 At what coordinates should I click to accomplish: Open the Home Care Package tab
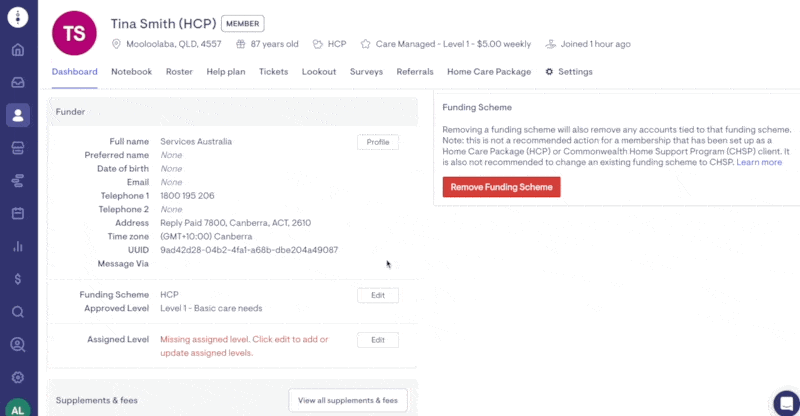[489, 72]
